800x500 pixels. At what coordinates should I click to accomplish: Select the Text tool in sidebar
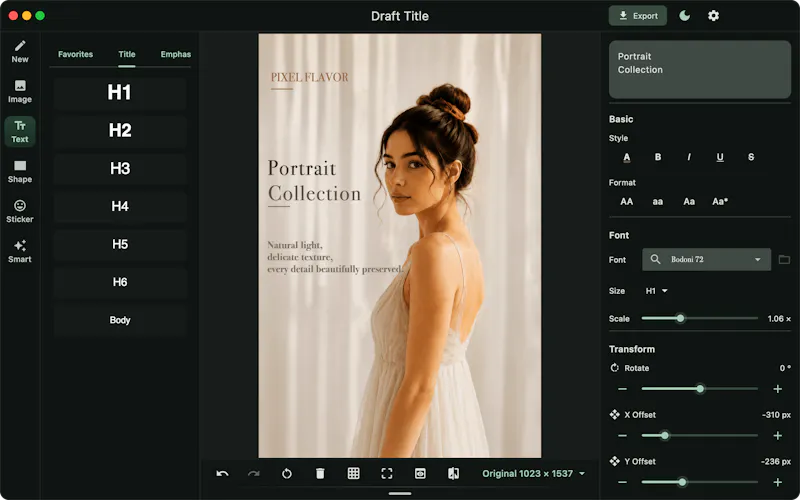pos(20,132)
